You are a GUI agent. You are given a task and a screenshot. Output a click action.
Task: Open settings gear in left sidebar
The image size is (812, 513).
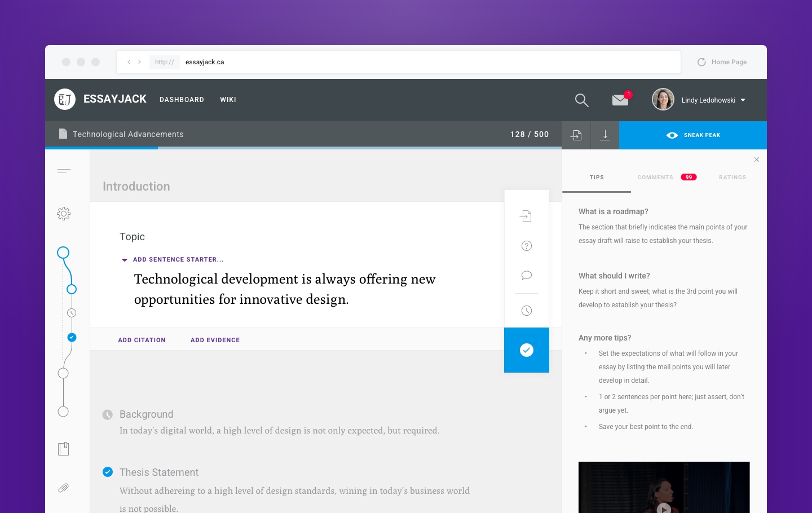click(64, 214)
